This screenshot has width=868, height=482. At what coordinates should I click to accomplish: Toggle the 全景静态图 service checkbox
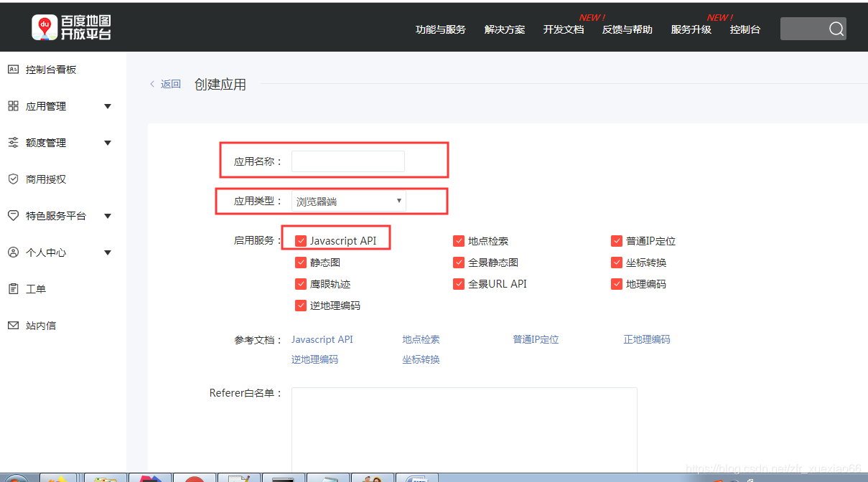pos(459,263)
